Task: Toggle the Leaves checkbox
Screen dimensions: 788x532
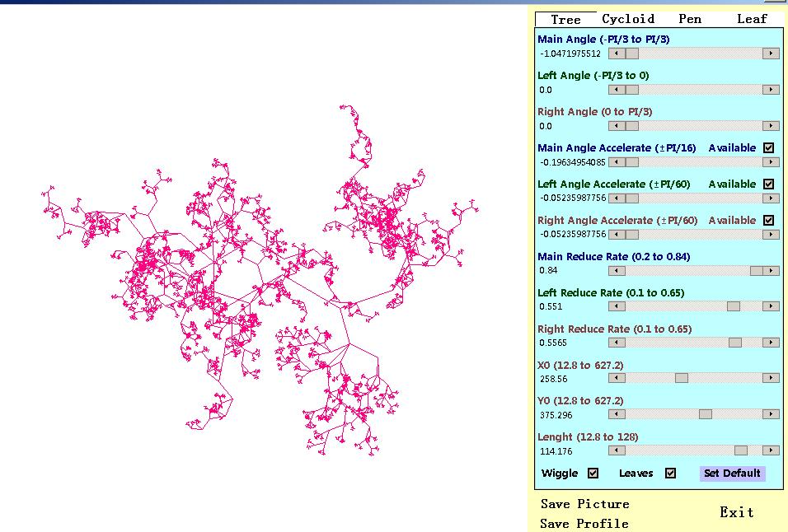Action: point(670,473)
